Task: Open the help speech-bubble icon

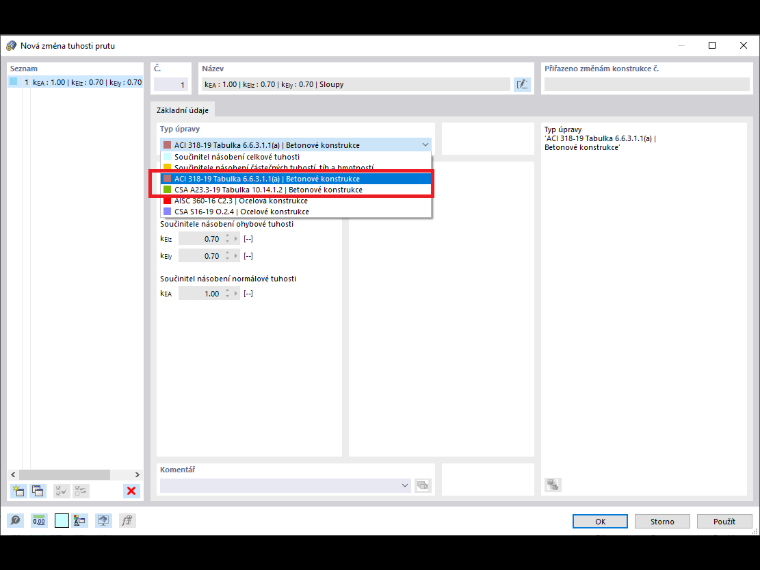Action: coord(16,521)
